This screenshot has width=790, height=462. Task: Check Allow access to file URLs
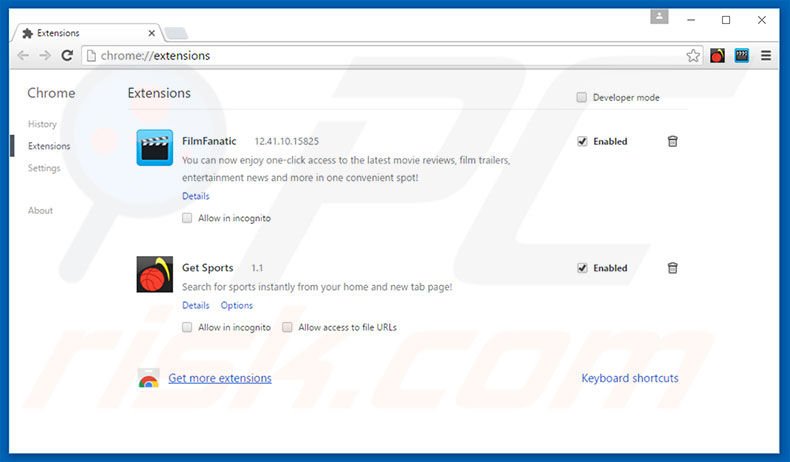[287, 327]
